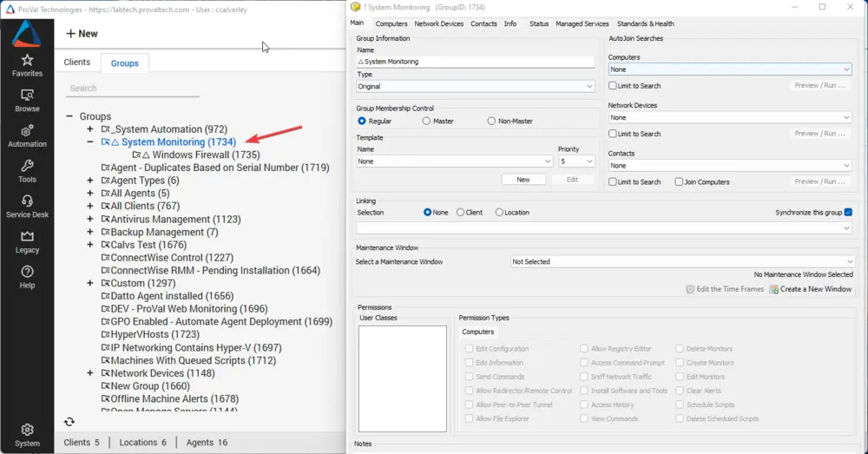Open the Tools wrench icon
This screenshot has width=868, height=454.
pos(27,166)
